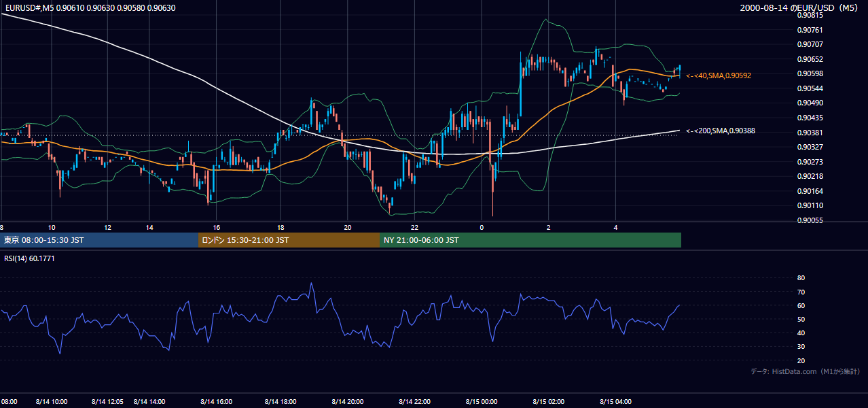Image resolution: width=868 pixels, height=408 pixels.
Task: Click the bottom time label 8/15 00:00
Action: point(482,401)
